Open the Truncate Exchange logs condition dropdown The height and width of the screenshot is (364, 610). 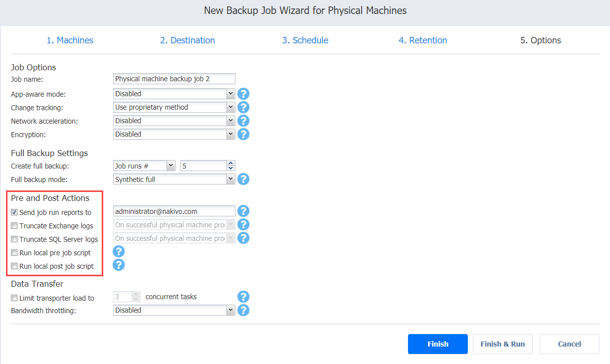174,225
